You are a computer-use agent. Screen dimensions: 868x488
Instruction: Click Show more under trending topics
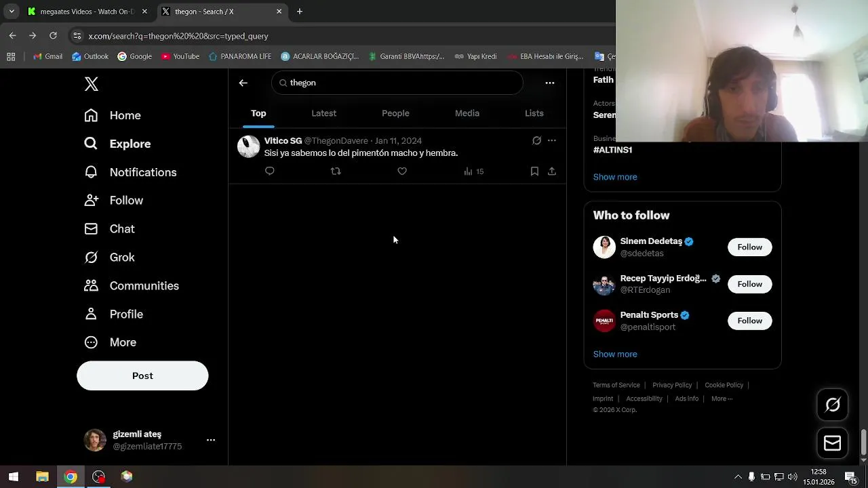tap(615, 177)
